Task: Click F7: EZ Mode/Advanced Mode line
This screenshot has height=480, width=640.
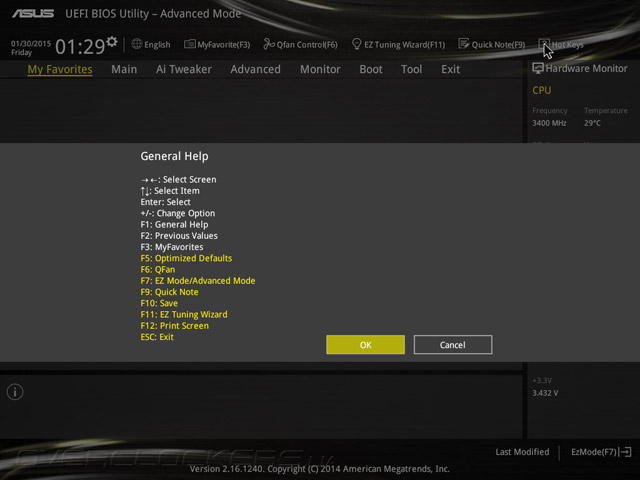Action: click(198, 281)
